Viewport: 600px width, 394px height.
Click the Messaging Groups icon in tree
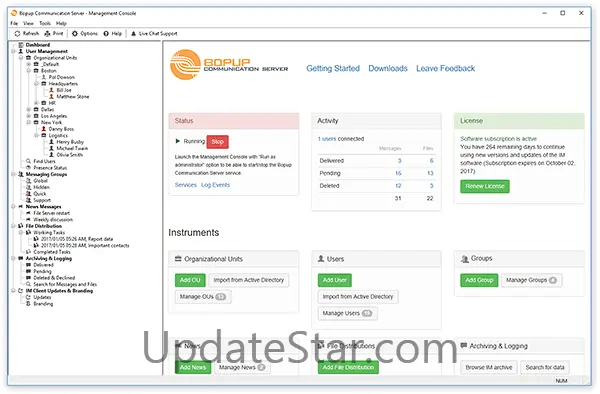pos(21,174)
